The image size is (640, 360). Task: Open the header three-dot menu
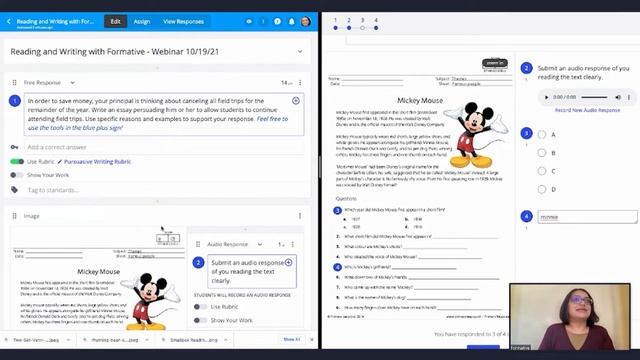[263, 21]
